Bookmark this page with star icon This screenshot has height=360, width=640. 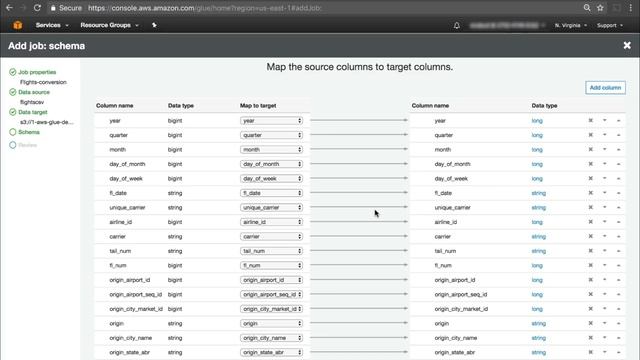[600, 8]
